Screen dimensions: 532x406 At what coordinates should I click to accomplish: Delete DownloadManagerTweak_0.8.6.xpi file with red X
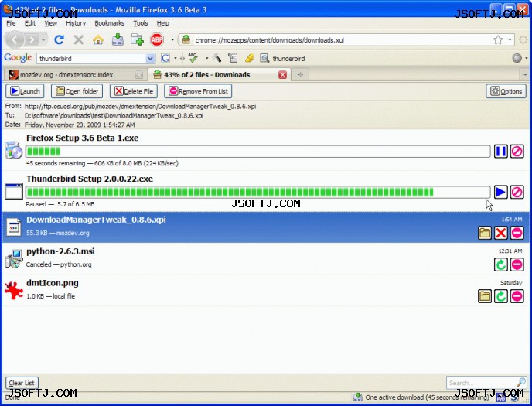(501, 233)
